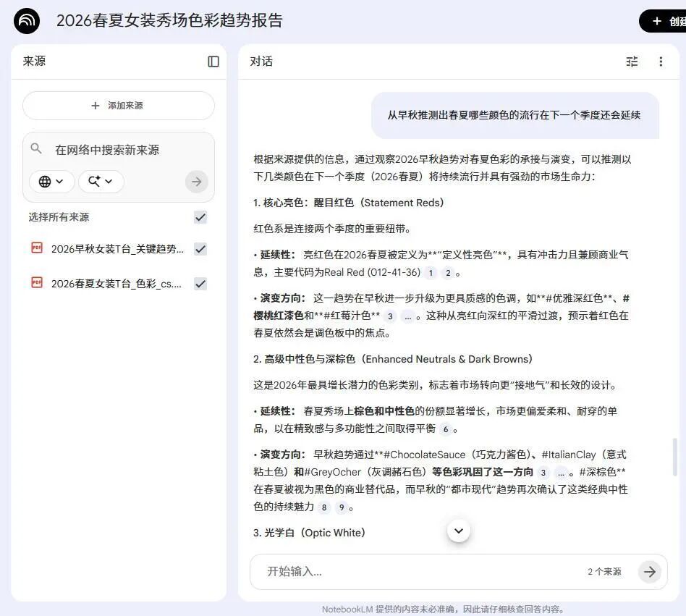Click the 开始输入 chat input field
The height and width of the screenshot is (616, 686).
420,571
